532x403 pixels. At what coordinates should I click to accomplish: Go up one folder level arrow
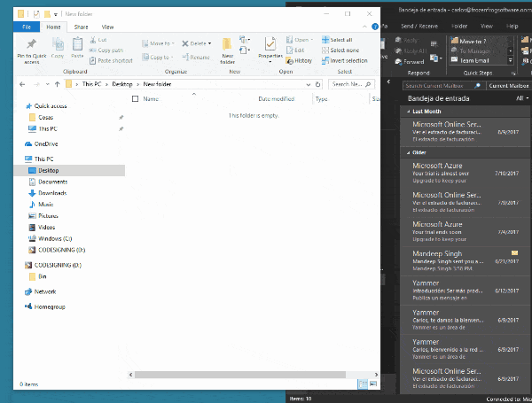[57, 84]
